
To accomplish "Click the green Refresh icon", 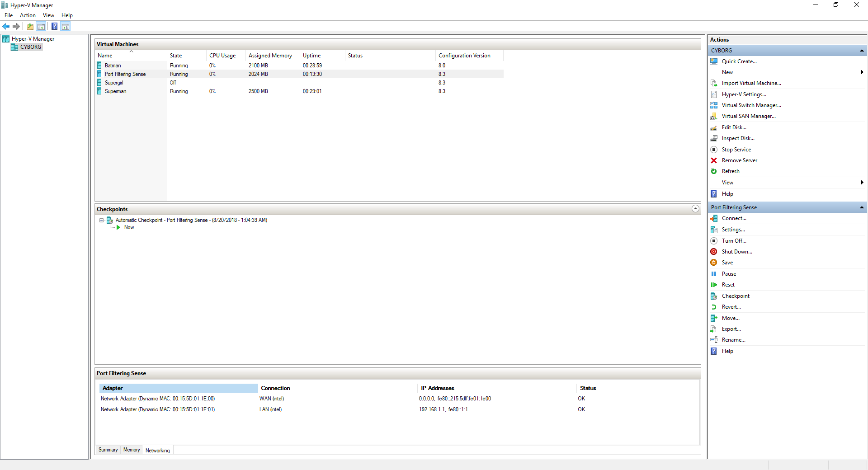I will pos(714,171).
